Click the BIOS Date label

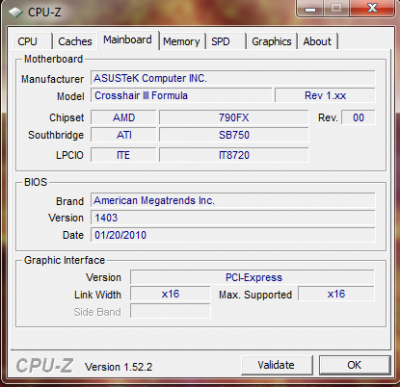click(x=73, y=235)
